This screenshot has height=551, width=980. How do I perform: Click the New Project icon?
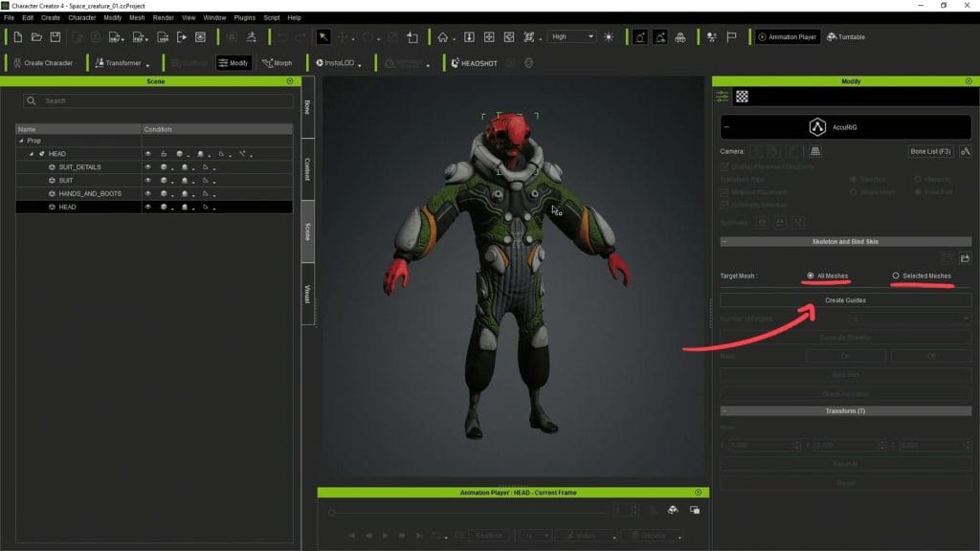click(x=17, y=37)
